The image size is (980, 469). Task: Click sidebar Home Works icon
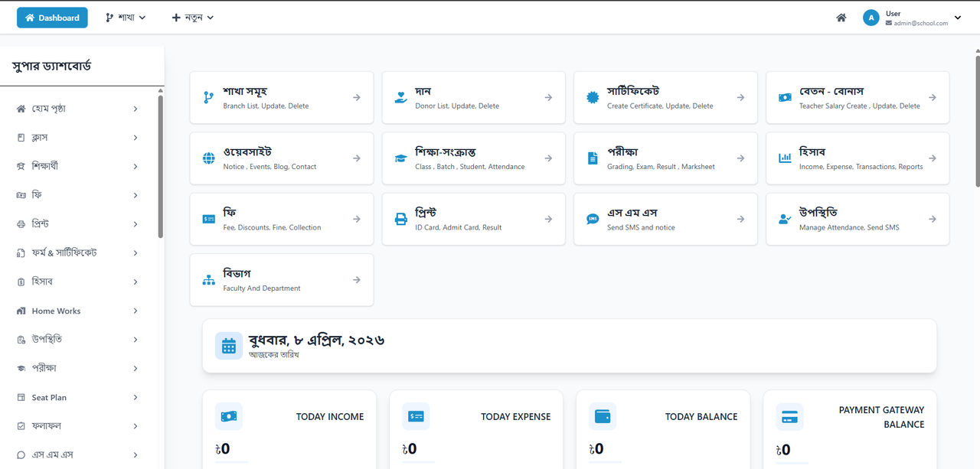(21, 311)
